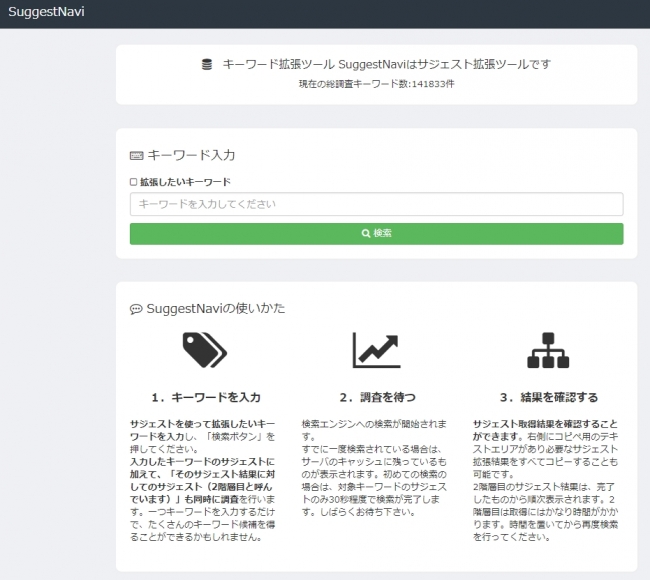The image size is (650, 580).
Task: Click the keyboard icon beside キーワード入力
Action: 136,156
